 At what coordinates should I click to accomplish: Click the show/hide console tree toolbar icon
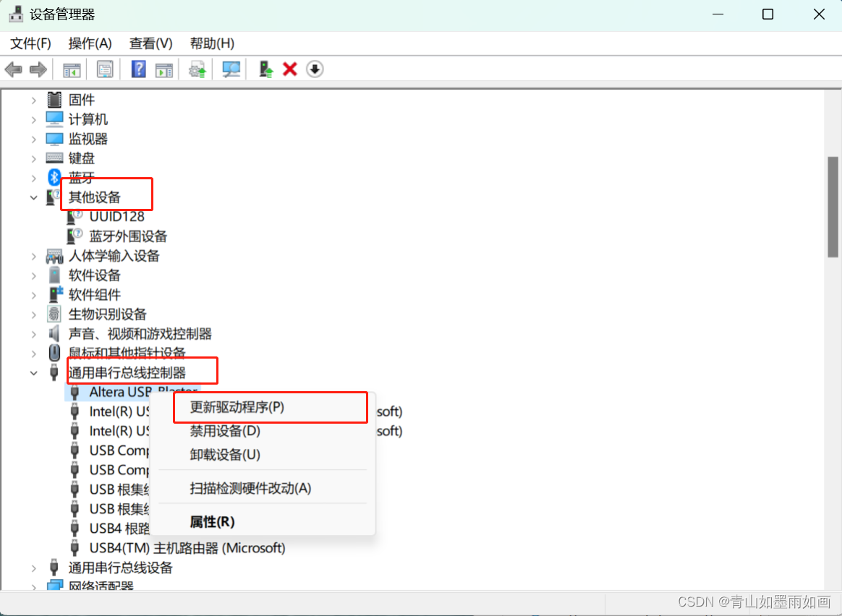tap(71, 69)
